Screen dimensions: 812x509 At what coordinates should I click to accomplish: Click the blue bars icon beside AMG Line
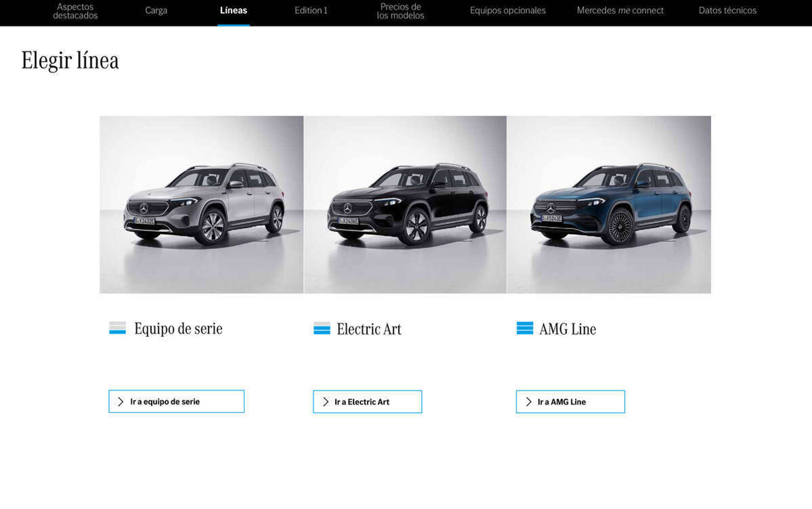tap(525, 328)
